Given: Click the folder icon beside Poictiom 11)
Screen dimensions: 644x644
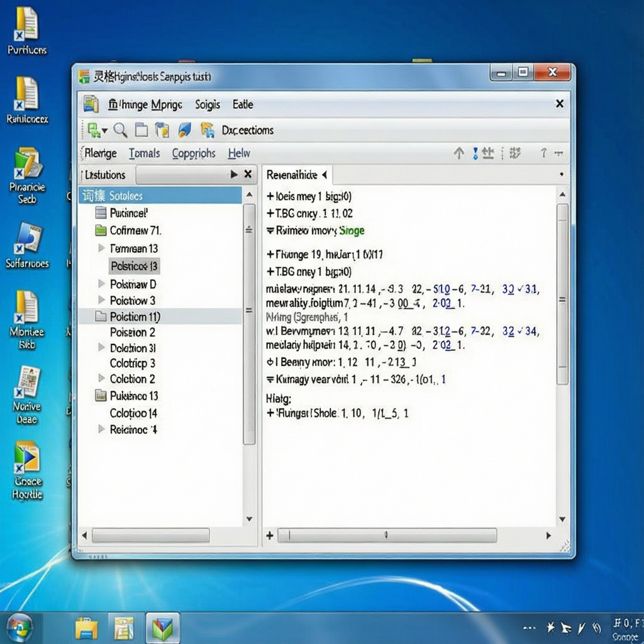Looking at the screenshot, I should (101, 316).
